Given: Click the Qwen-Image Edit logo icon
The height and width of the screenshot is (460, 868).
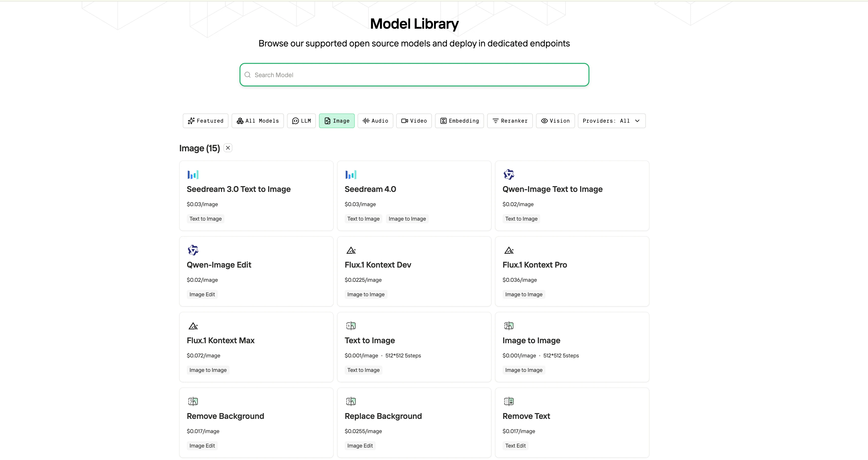Looking at the screenshot, I should (193, 250).
